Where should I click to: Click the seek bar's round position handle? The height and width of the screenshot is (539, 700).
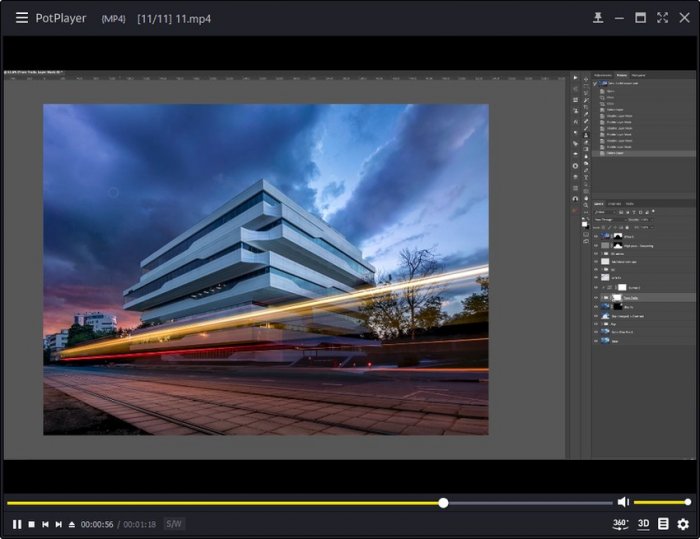coord(443,503)
